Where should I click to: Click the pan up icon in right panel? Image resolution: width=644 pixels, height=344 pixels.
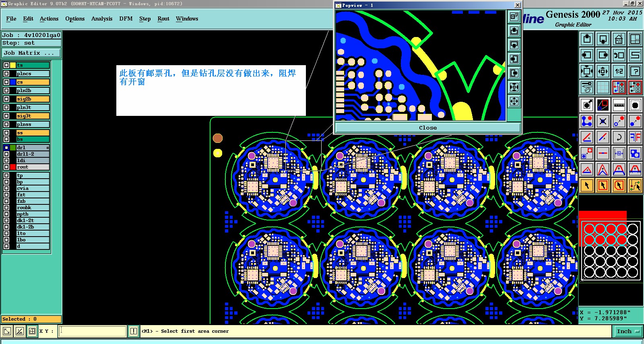point(587,39)
